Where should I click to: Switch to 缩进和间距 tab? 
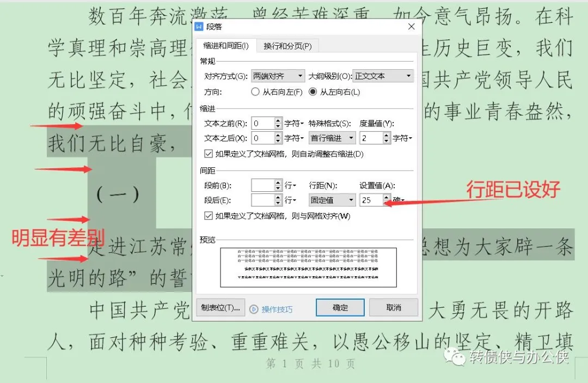(x=226, y=46)
